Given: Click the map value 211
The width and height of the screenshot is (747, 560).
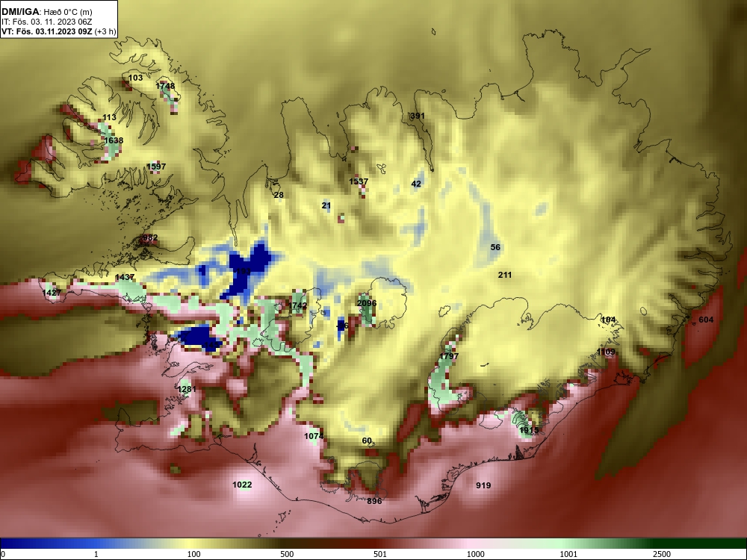Looking at the screenshot, I should [x=504, y=275].
